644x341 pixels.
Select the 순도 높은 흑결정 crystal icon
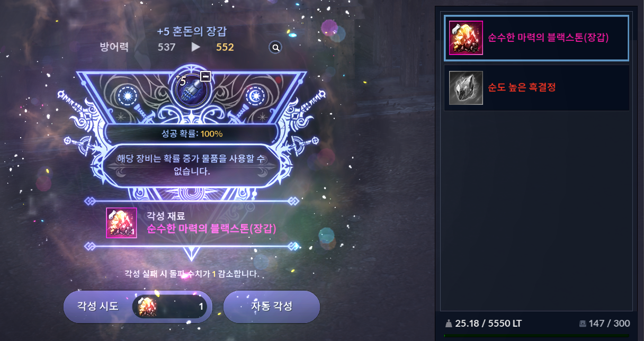tap(466, 87)
